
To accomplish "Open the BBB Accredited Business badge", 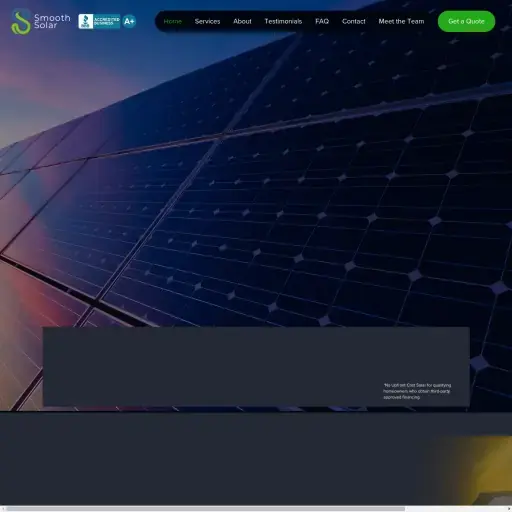I will click(x=99, y=21).
